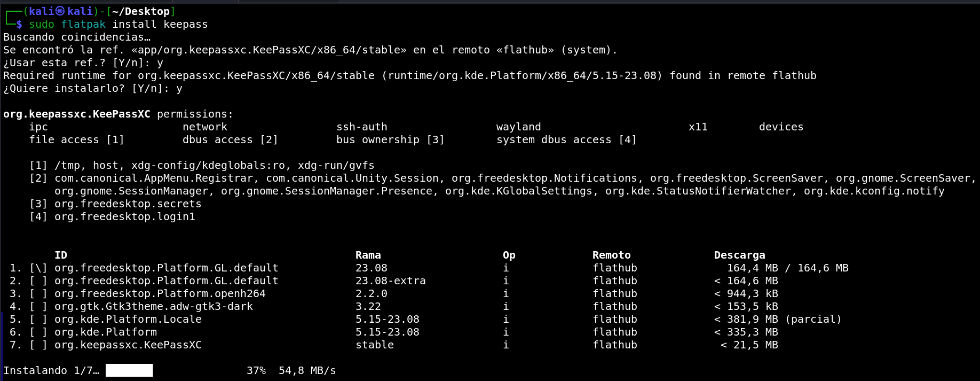Click the 'Rama' column header
Viewport: 980px width, 381px height.
pos(368,255)
